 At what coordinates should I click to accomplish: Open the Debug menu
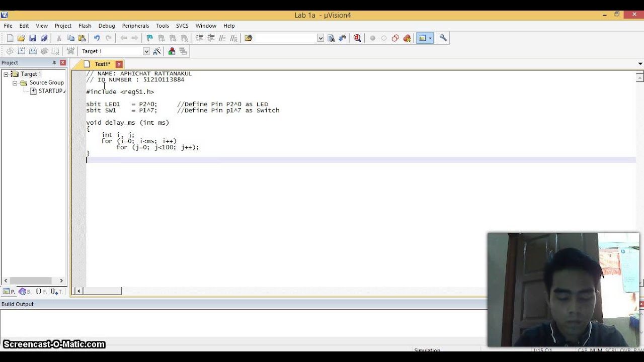click(x=107, y=26)
